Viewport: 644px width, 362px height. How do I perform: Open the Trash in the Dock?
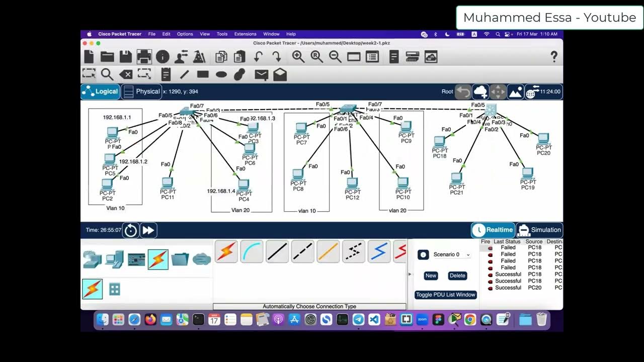coord(541,319)
